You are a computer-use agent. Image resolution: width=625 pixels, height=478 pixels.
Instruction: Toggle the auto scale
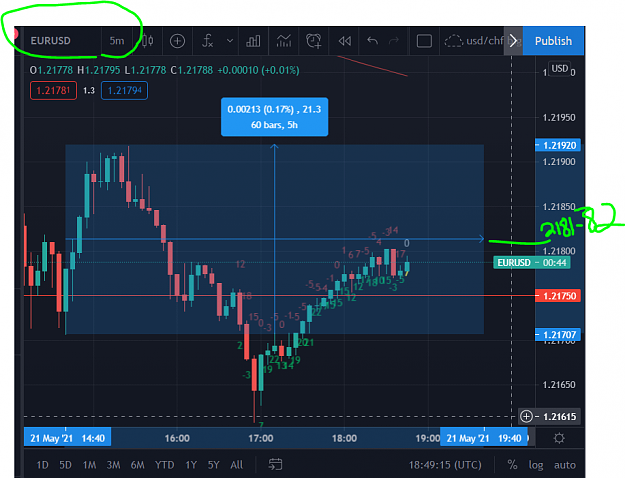[x=565, y=465]
